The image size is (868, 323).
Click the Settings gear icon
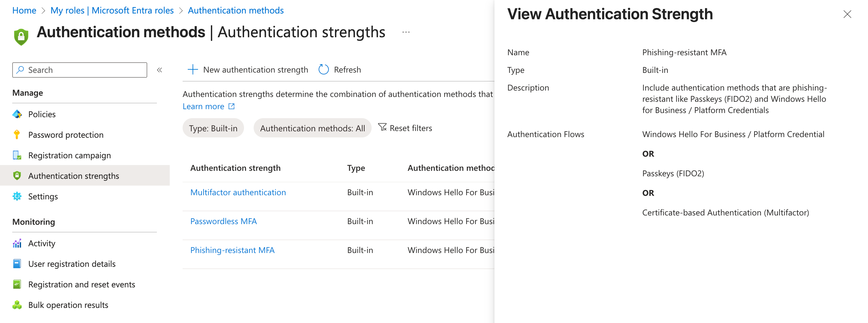coord(17,196)
